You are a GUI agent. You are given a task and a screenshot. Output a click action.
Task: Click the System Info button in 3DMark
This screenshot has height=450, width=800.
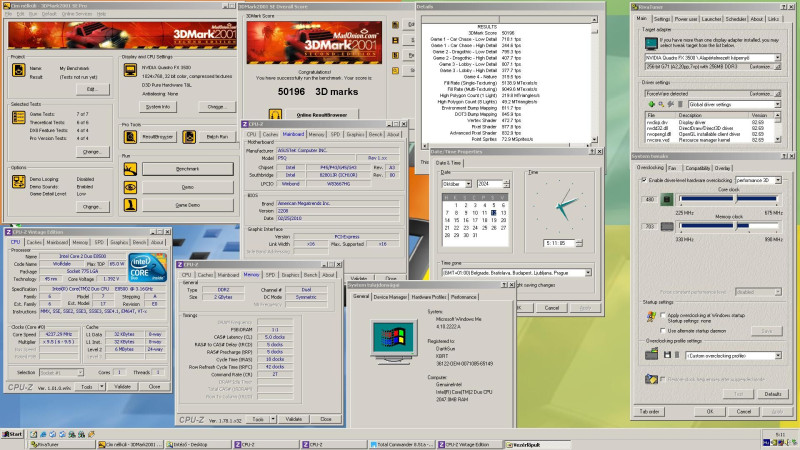(x=158, y=107)
